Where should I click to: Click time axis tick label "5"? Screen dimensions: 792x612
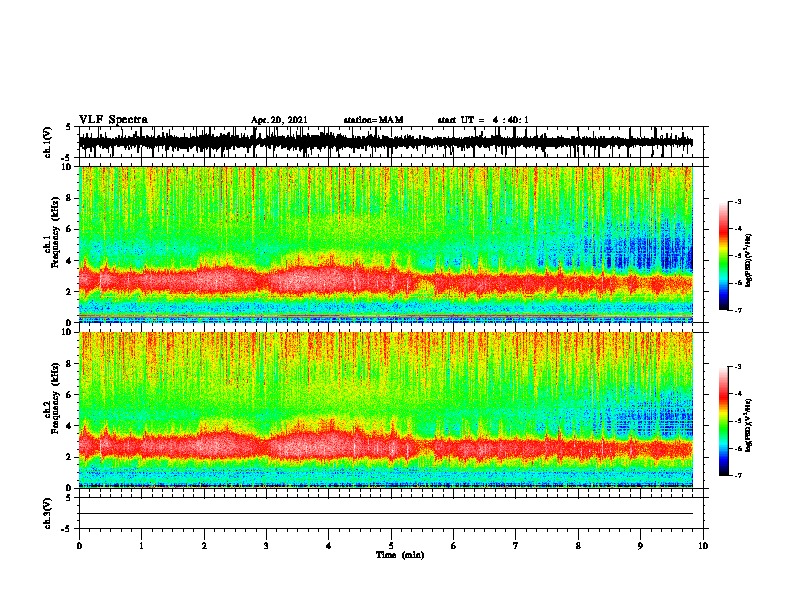[391, 546]
